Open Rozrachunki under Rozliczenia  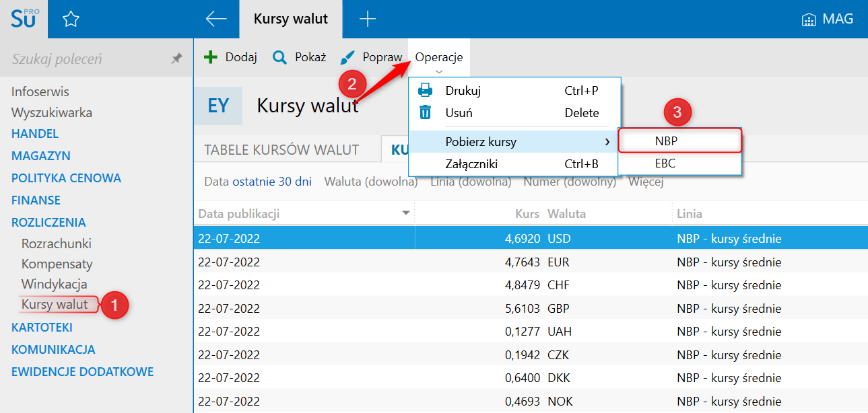pyautogui.click(x=57, y=243)
